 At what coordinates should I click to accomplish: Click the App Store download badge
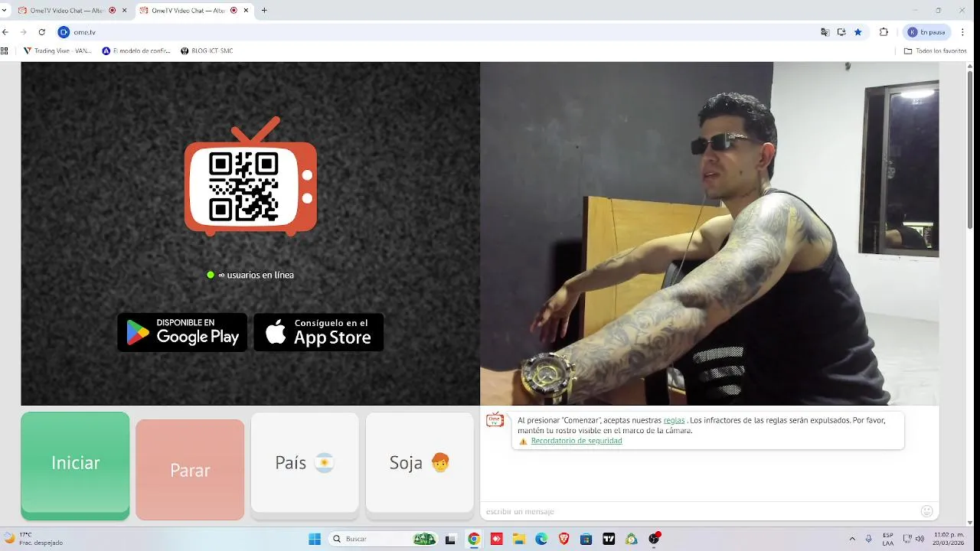pos(318,332)
